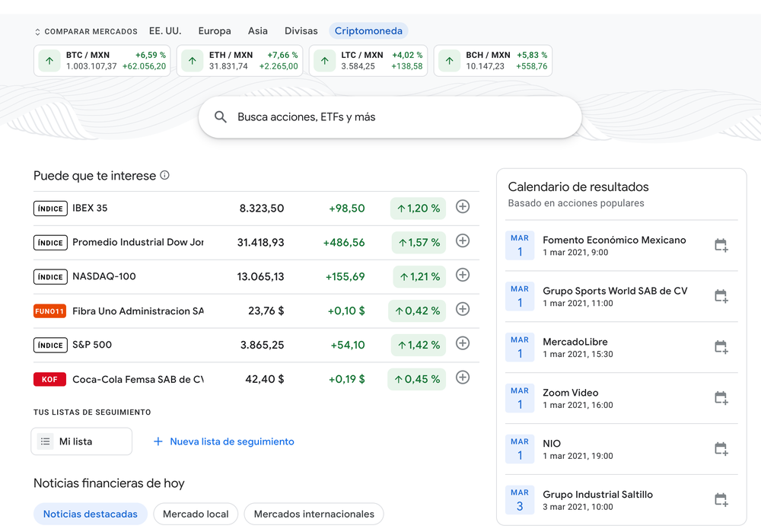The height and width of the screenshot is (532, 761).
Task: Click calendar icon for MercadoLibre
Action: [721, 347]
